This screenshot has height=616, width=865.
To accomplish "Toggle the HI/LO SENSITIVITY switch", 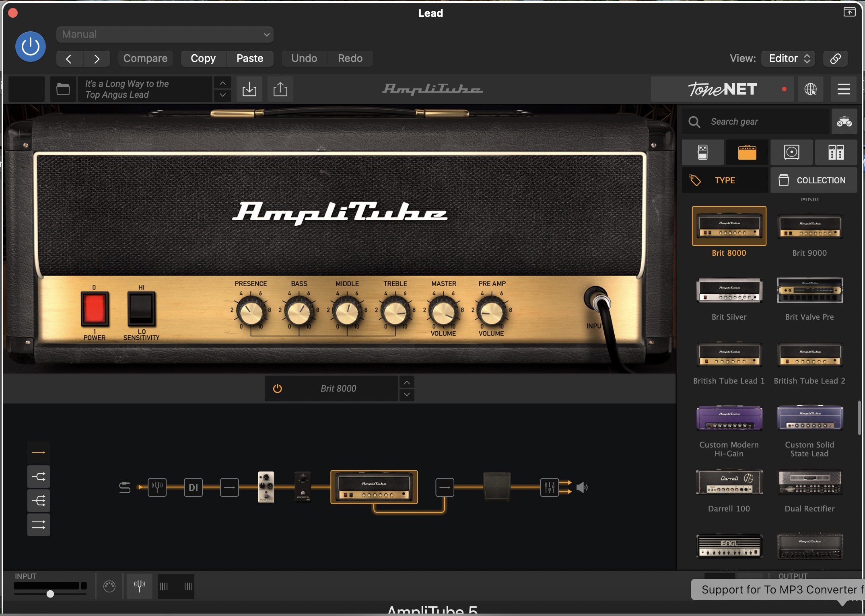I will pyautogui.click(x=141, y=309).
